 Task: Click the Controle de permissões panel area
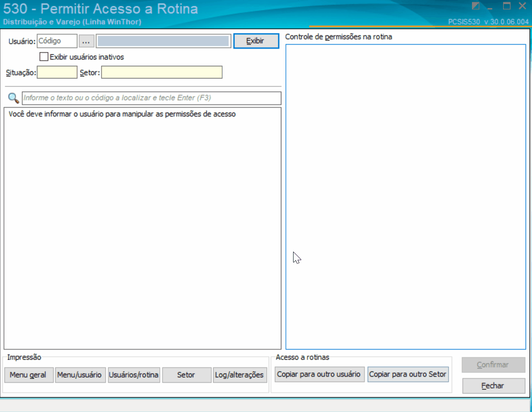pos(406,197)
